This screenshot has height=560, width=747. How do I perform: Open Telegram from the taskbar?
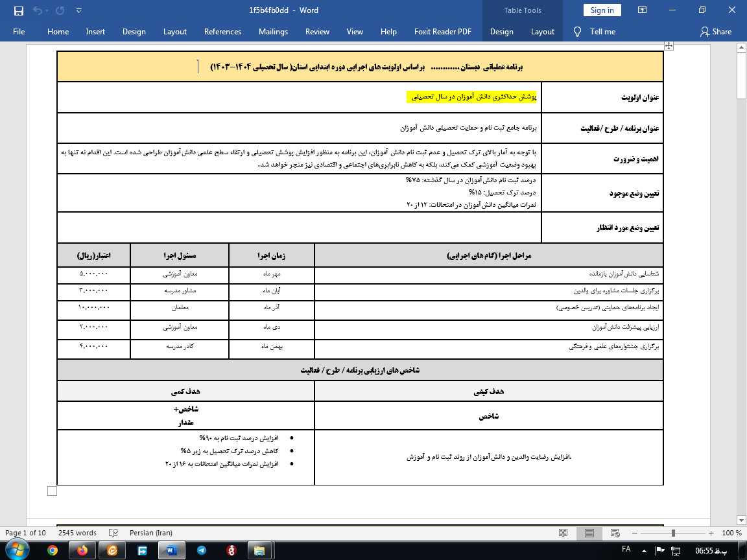(x=202, y=550)
